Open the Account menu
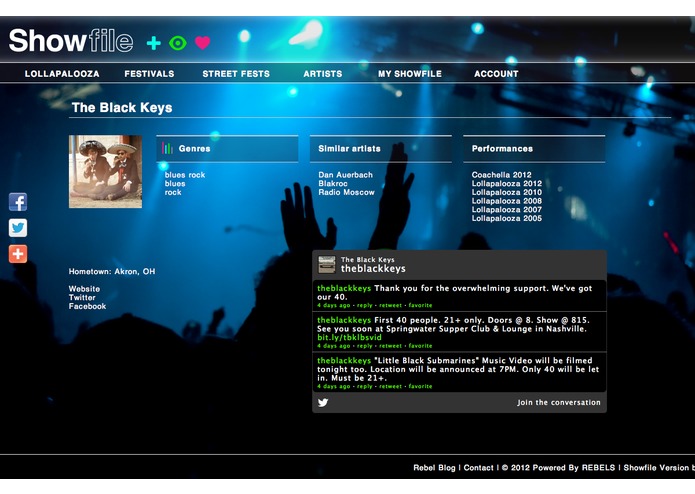Viewport: 695px width, 494px height. tap(496, 74)
